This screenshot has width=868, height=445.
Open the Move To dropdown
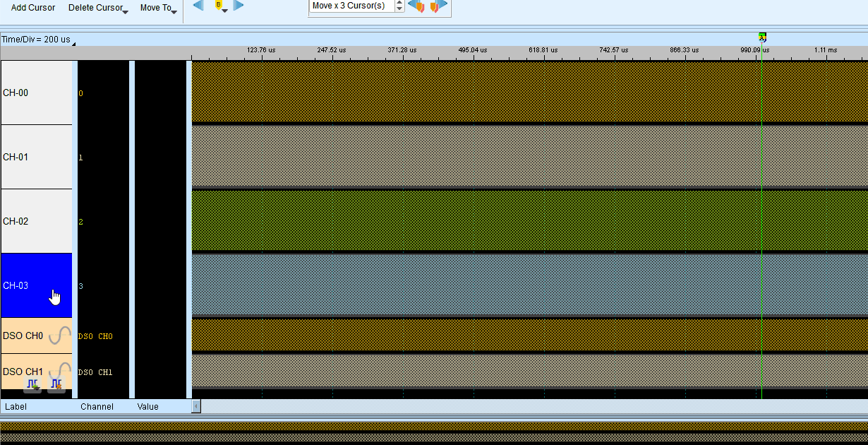158,8
